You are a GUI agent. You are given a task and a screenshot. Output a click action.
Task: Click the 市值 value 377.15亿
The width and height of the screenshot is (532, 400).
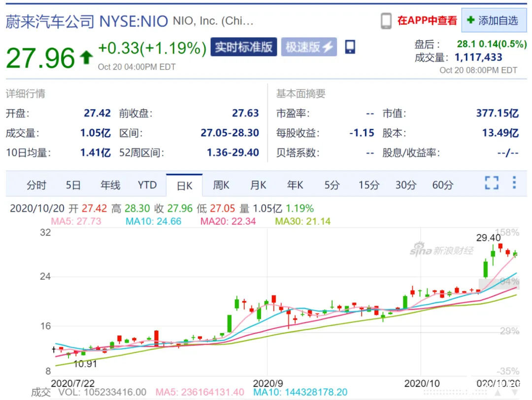(498, 113)
